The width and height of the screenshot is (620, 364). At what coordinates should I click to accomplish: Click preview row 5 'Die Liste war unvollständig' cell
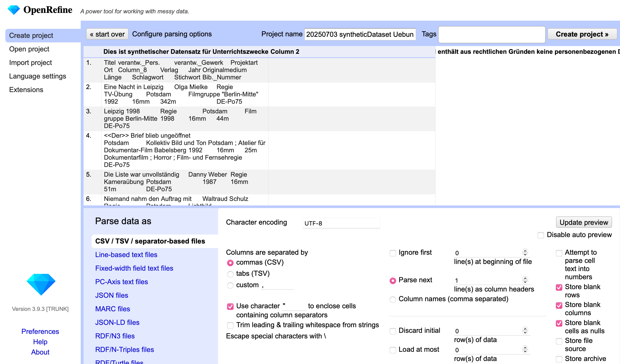click(184, 182)
